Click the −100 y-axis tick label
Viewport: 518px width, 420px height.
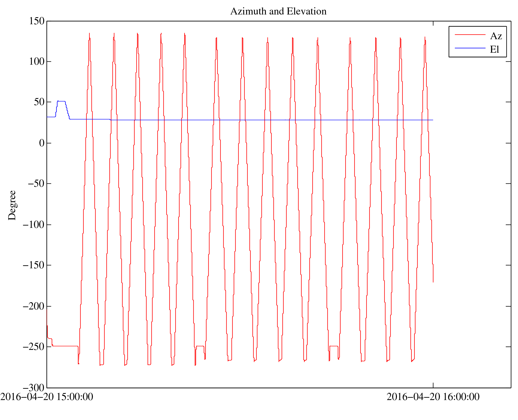click(33, 225)
